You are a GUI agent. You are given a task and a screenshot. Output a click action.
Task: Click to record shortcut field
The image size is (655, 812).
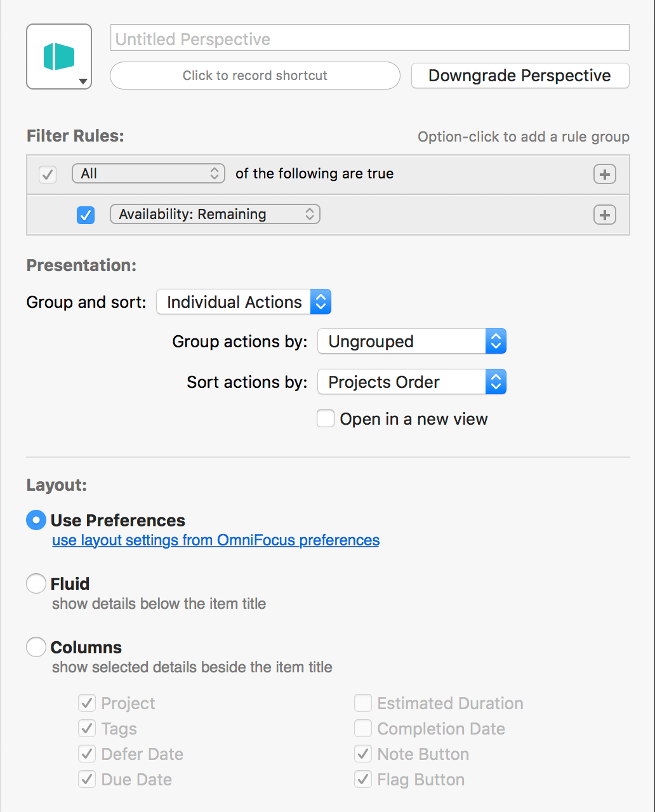[255, 76]
